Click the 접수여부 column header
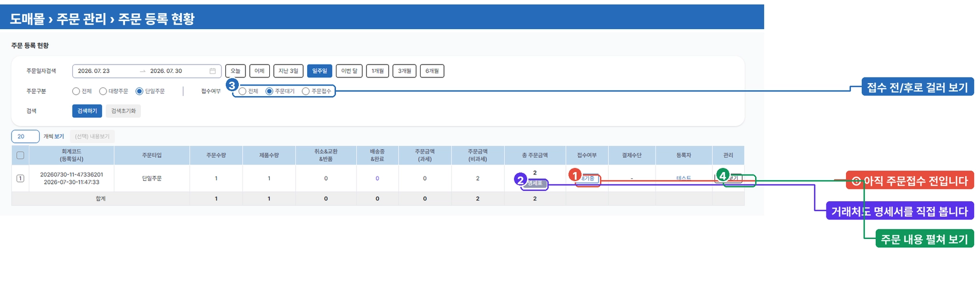The height and width of the screenshot is (283, 980). click(x=587, y=155)
